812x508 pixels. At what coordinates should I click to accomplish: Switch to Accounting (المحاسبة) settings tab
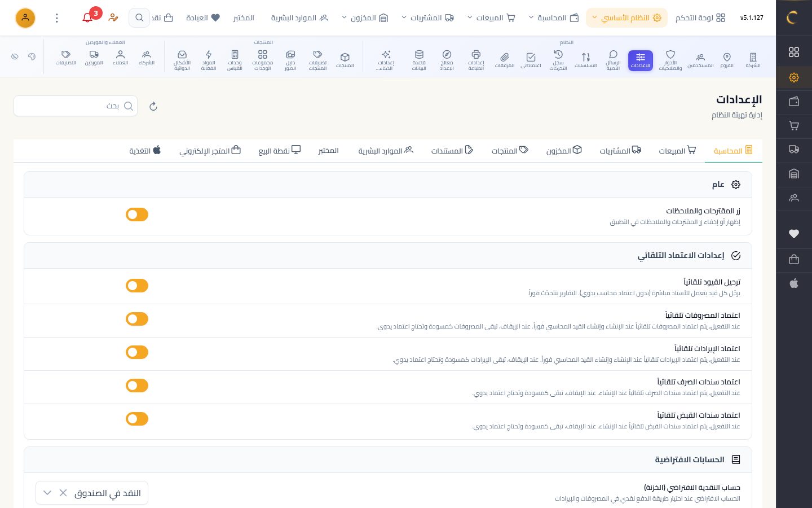coord(733,151)
